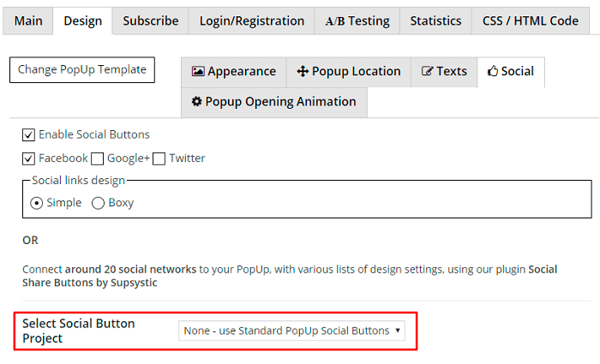The height and width of the screenshot is (364, 600).
Task: Follow the Social Share Buttons by Supsystic link
Action: pyautogui.click(x=290, y=276)
